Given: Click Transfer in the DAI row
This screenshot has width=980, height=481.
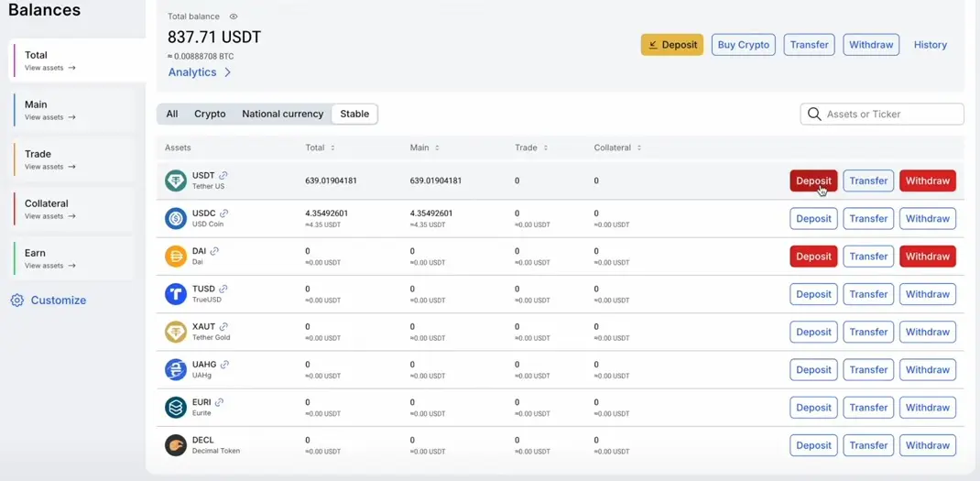Looking at the screenshot, I should (869, 257).
